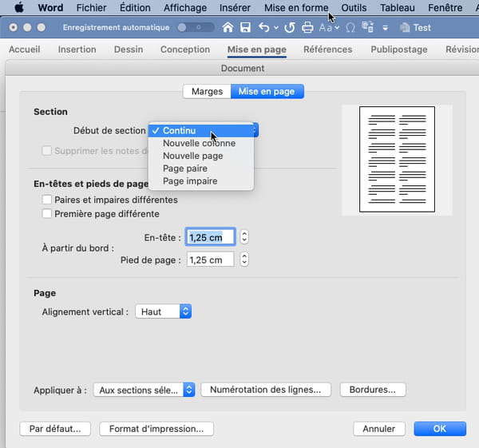Click the Home icon in the toolbar
Viewport: 479px width, 448px height.
click(228, 27)
